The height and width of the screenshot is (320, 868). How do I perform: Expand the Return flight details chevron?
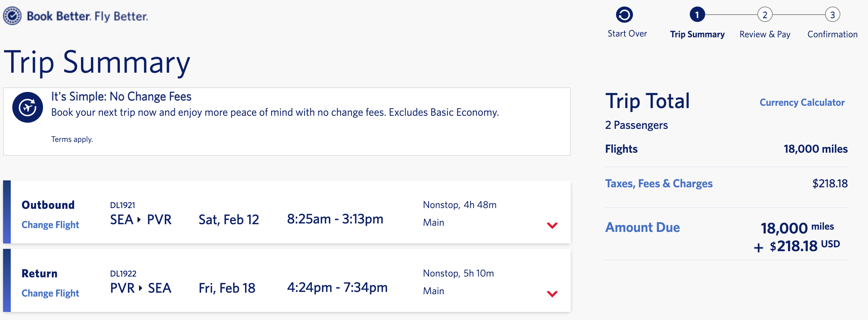552,294
